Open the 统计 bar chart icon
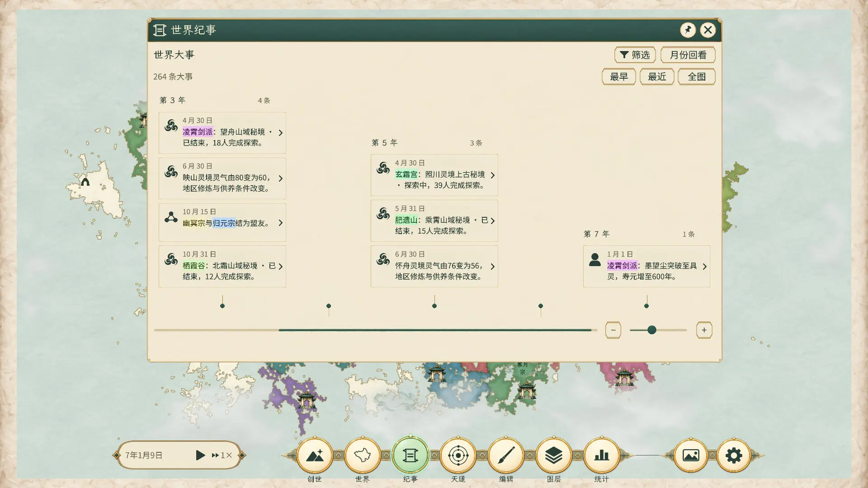This screenshot has width=868, height=488. 602,455
